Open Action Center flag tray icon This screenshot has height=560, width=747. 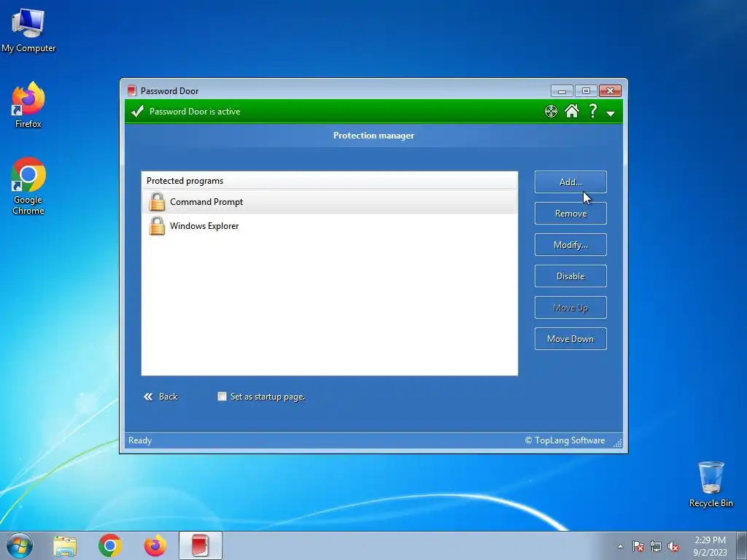638,547
